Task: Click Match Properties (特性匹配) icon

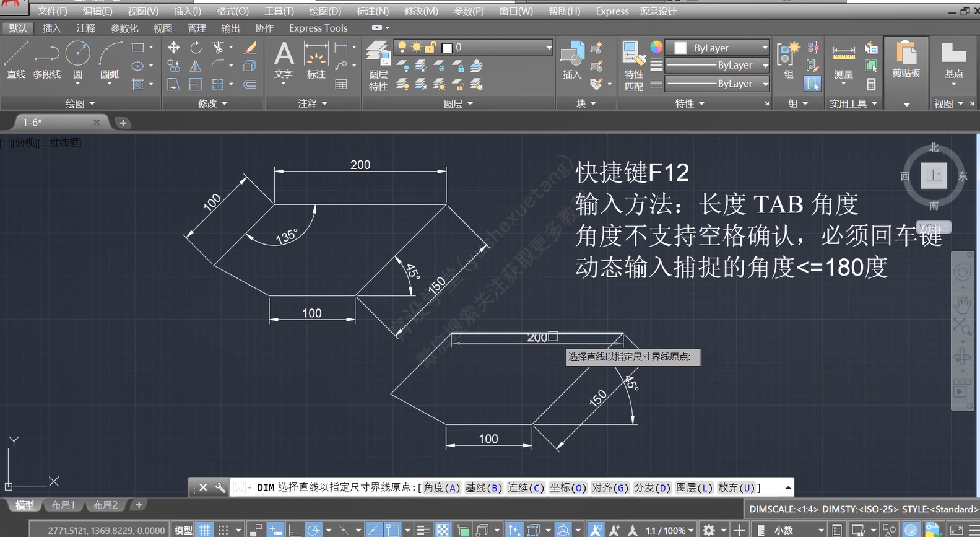Action: click(x=634, y=66)
